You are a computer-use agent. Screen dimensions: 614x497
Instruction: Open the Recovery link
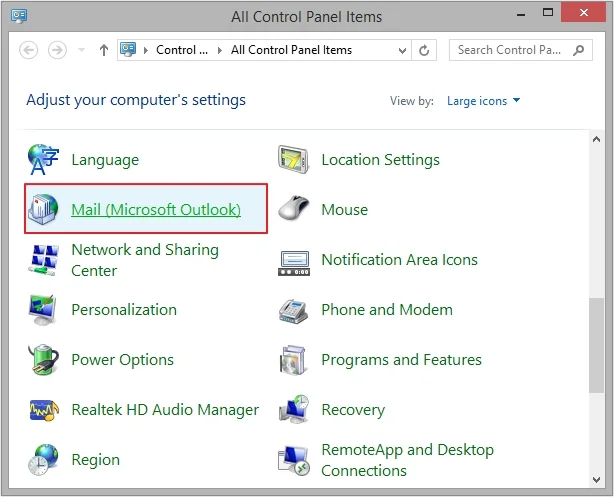[353, 410]
